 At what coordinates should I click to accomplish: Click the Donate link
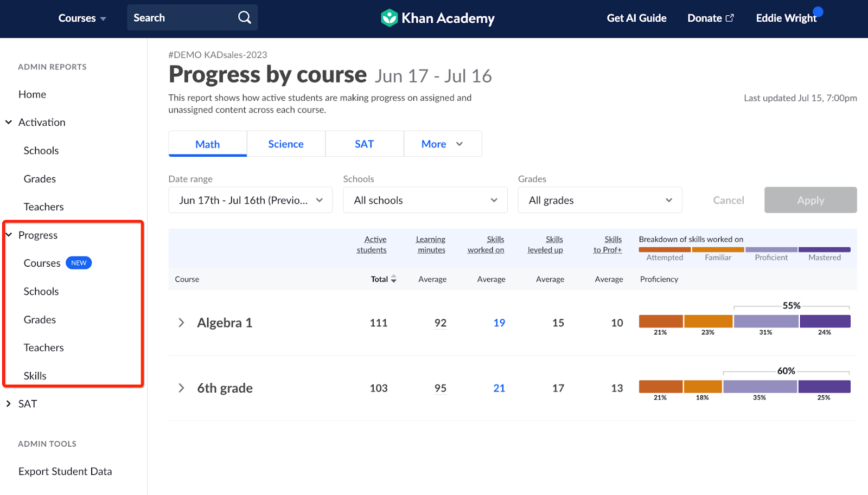(x=710, y=18)
